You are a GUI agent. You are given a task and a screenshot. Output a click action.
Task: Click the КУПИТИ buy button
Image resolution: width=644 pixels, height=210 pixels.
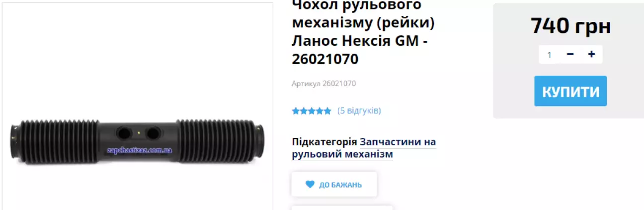click(x=570, y=91)
